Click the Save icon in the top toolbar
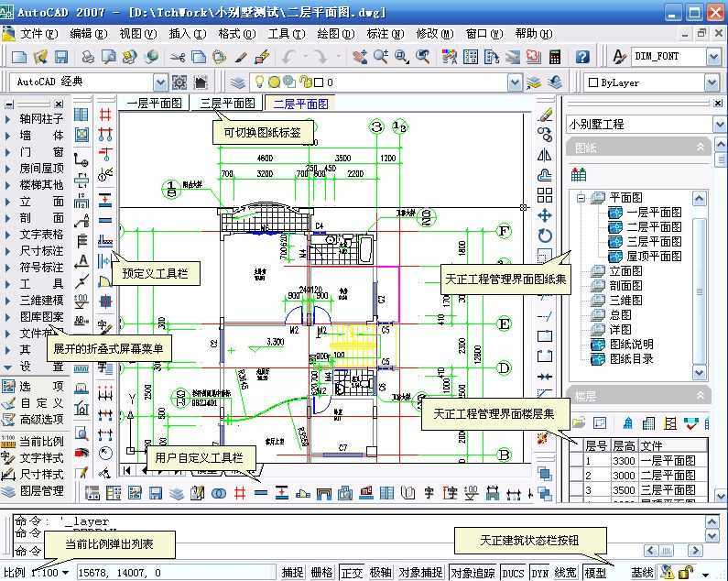Image resolution: width=728 pixels, height=581 pixels. click(61, 57)
